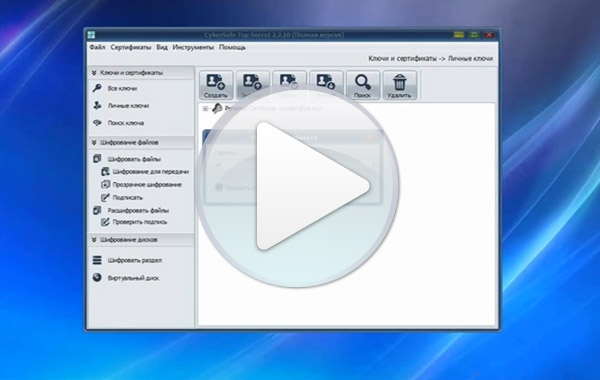This screenshot has width=600, height=380.
Task: Click the CyberSafe app icon in title bar
Action: pos(91,35)
